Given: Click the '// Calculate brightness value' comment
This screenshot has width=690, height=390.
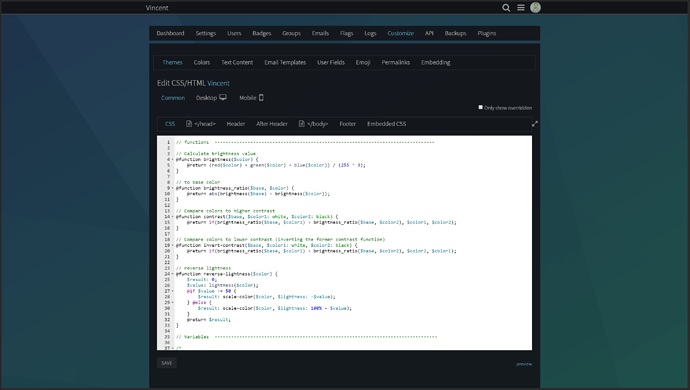Looking at the screenshot, I should click(216, 154).
